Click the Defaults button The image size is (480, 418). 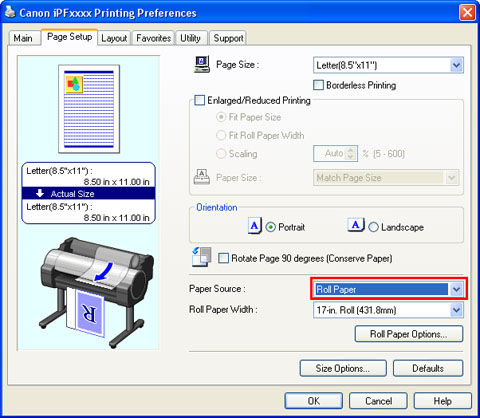point(428,368)
